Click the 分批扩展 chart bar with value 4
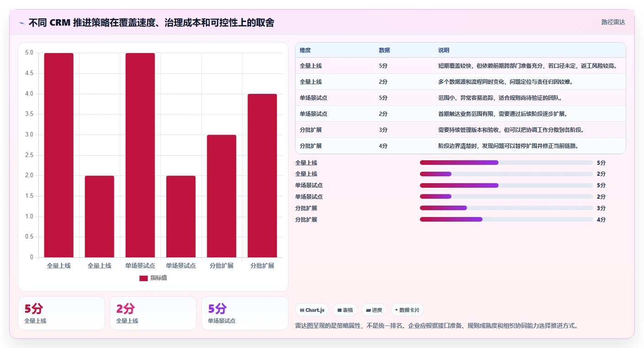The width and height of the screenshot is (644, 348). tap(263, 176)
